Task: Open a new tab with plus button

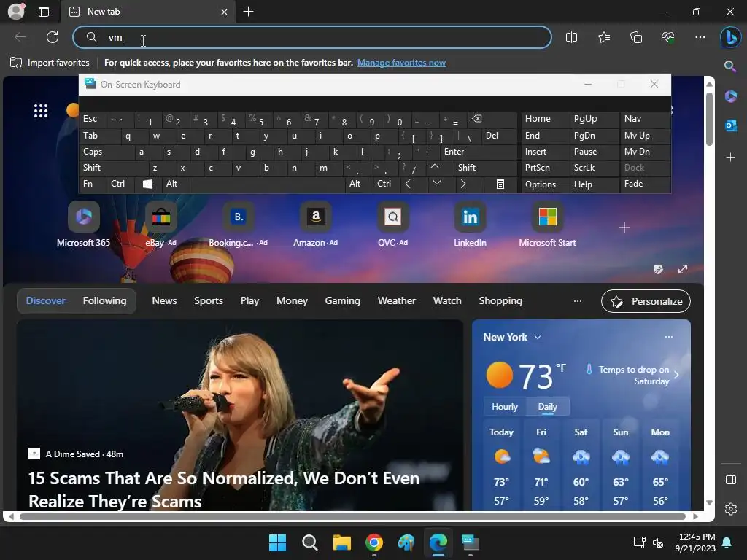Action: (248, 12)
